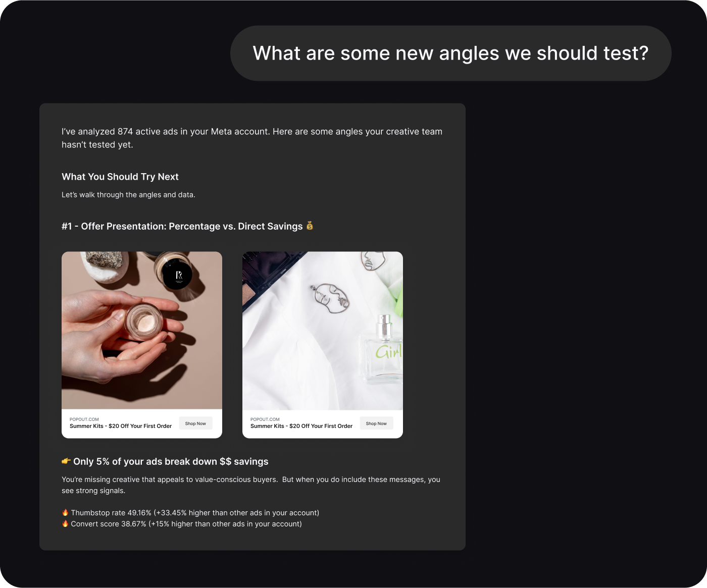This screenshot has width=707, height=588.
Task: Click the money bag emoji icon
Action: 310,226
